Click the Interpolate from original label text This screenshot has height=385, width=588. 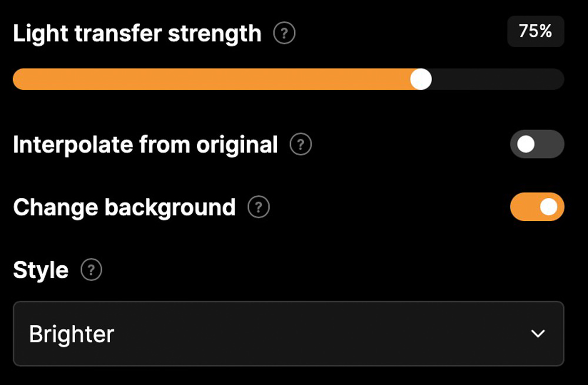(x=145, y=145)
